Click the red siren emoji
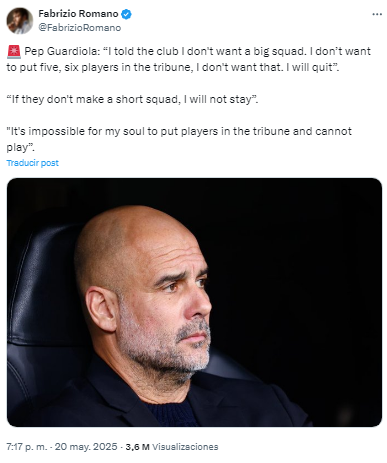The height and width of the screenshot is (463, 387). click(x=14, y=51)
